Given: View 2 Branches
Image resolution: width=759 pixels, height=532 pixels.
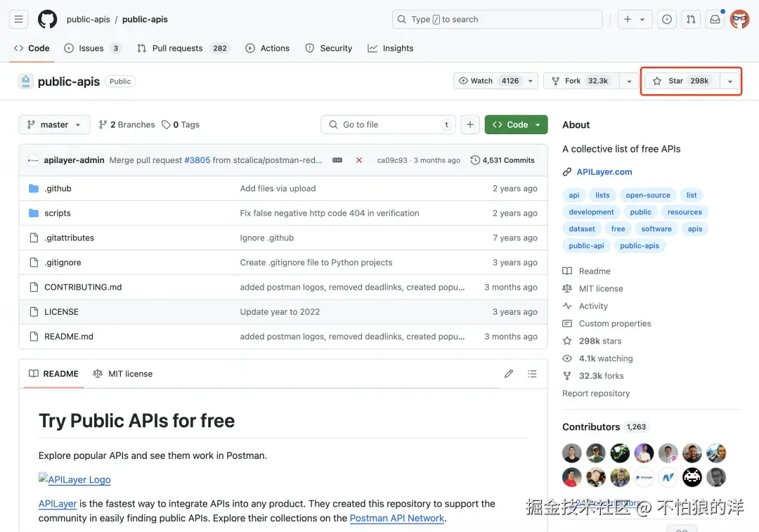Looking at the screenshot, I should (x=126, y=124).
